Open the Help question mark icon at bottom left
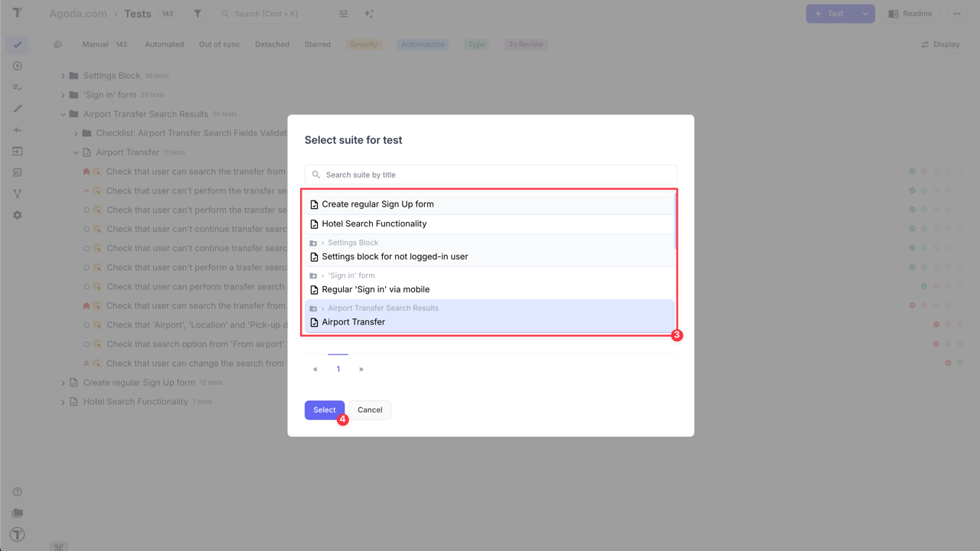The height and width of the screenshot is (551, 980). click(x=17, y=491)
